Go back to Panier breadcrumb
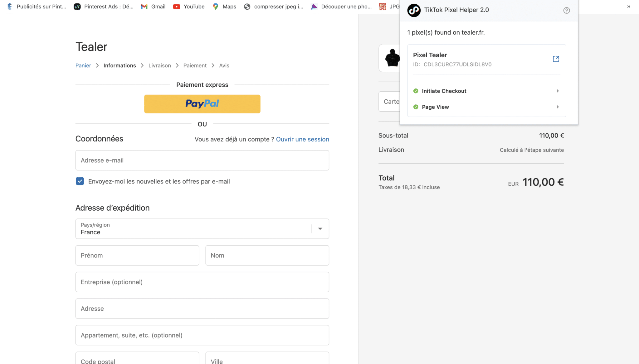Screen dimensions: 639x364 coord(83,65)
